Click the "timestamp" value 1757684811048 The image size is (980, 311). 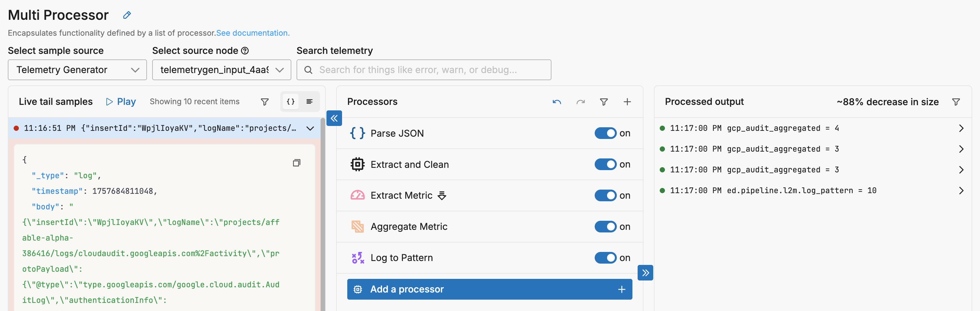(x=123, y=191)
